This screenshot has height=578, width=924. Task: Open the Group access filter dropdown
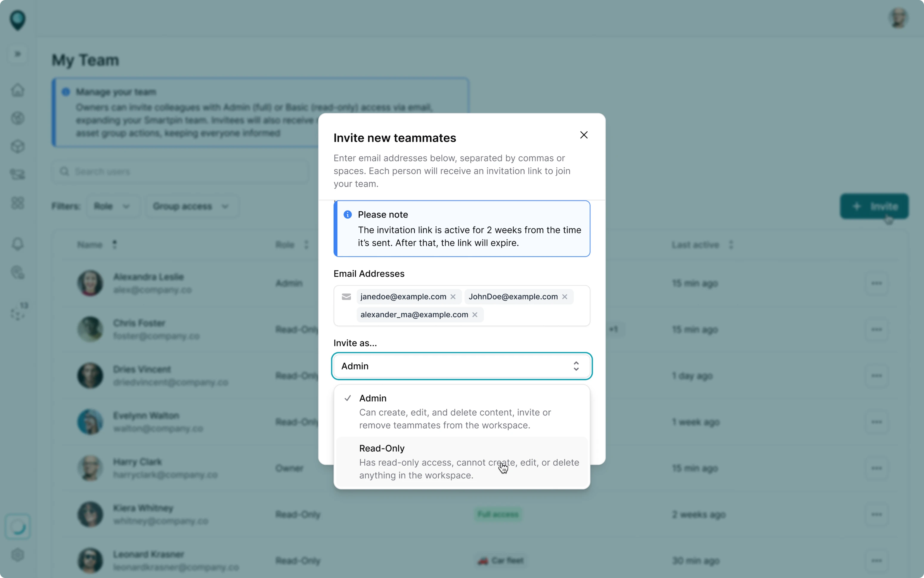click(191, 206)
